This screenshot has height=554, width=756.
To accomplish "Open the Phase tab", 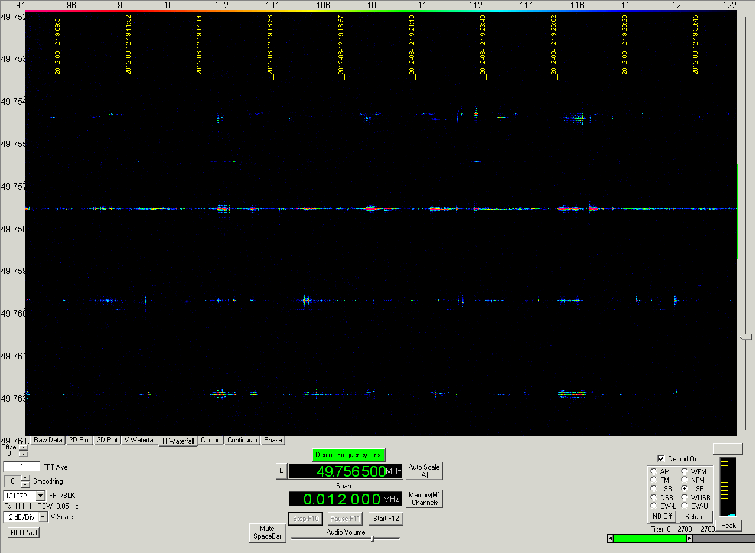I will coord(273,440).
